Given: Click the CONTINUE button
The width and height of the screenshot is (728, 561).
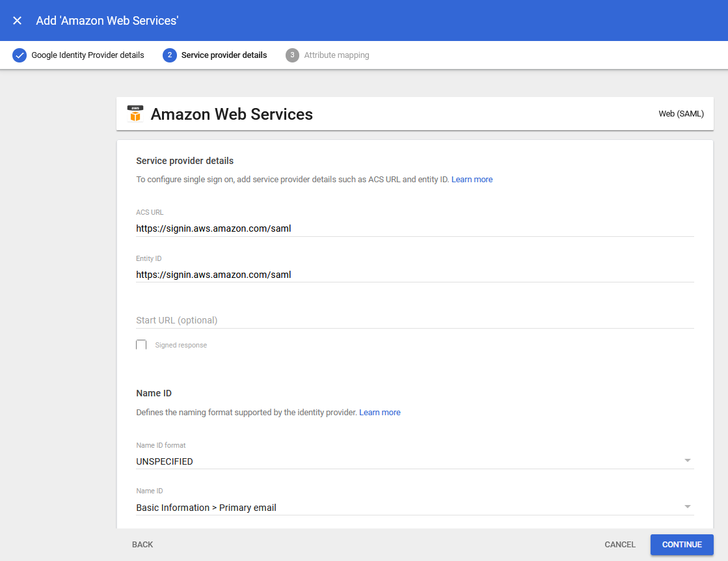Looking at the screenshot, I should (x=682, y=545).
